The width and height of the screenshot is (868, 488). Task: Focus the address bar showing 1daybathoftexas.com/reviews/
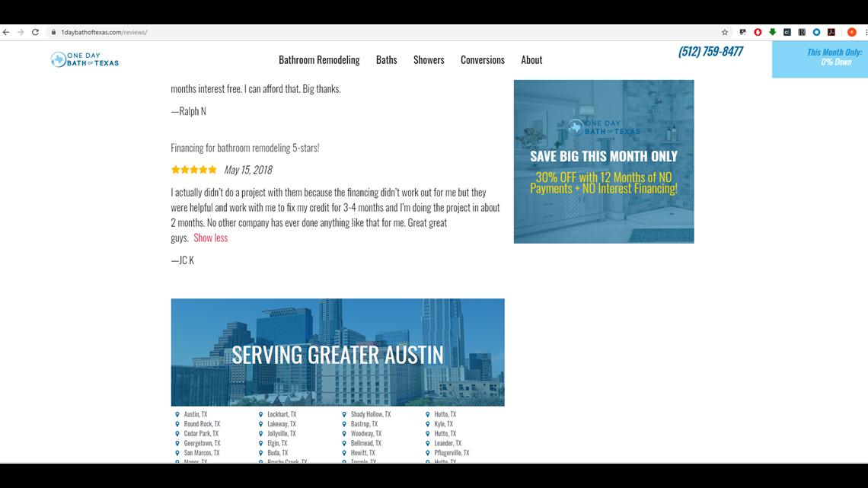(x=382, y=32)
